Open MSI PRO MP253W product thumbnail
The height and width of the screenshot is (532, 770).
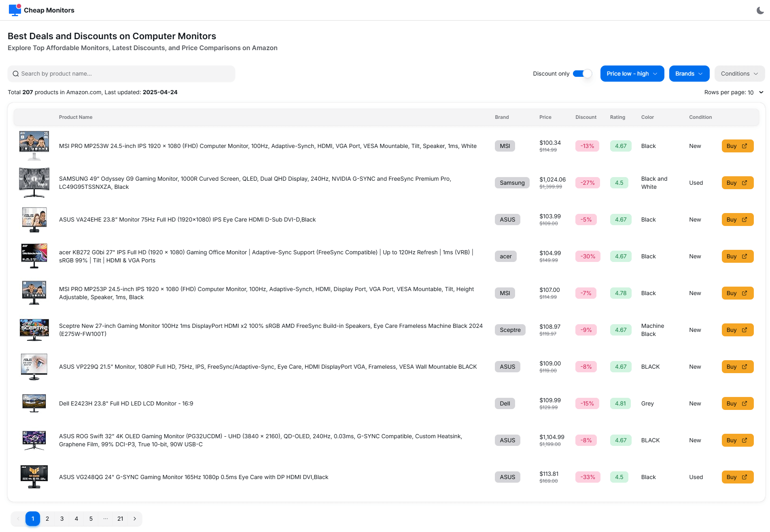[34, 146]
